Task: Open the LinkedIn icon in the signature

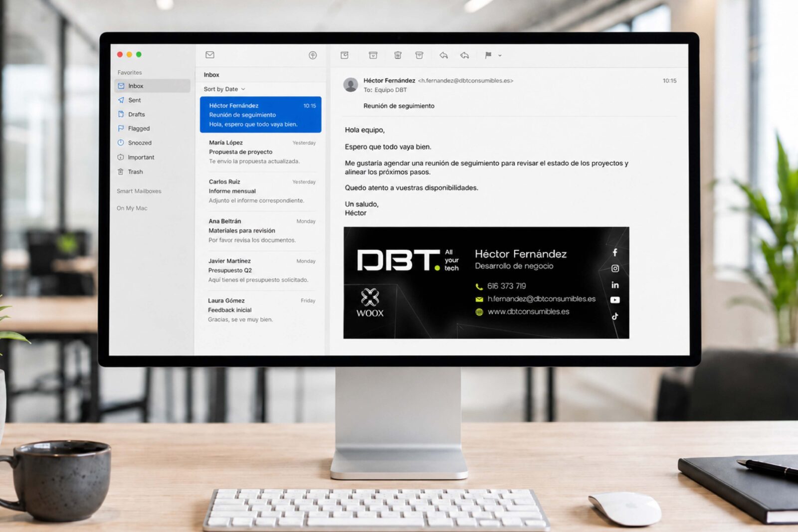Action: (x=615, y=285)
